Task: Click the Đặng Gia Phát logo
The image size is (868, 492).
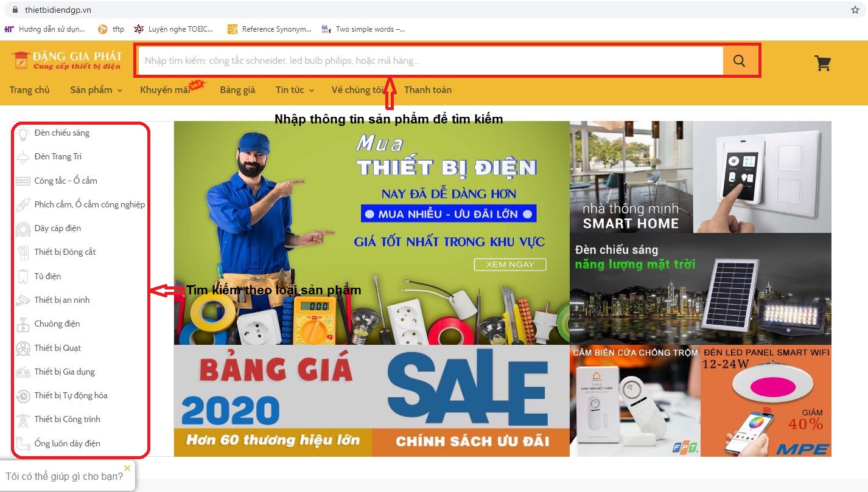Action: 66,60
